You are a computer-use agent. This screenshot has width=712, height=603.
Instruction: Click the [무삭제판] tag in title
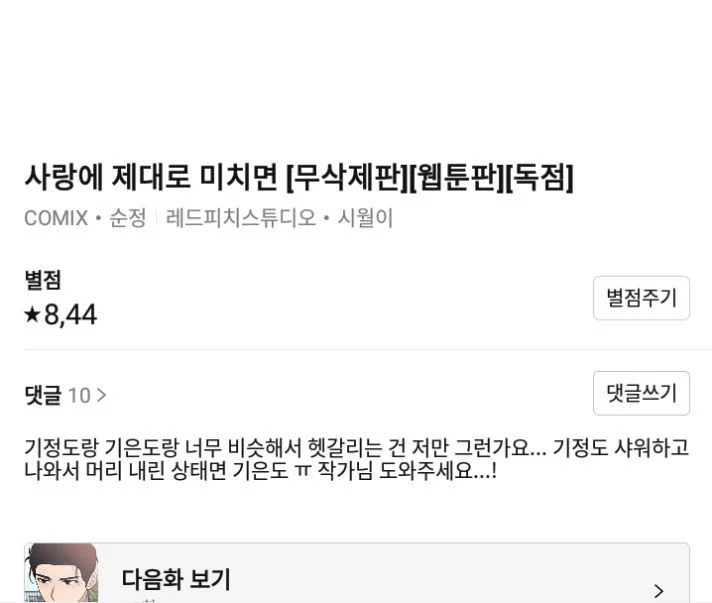(347, 177)
